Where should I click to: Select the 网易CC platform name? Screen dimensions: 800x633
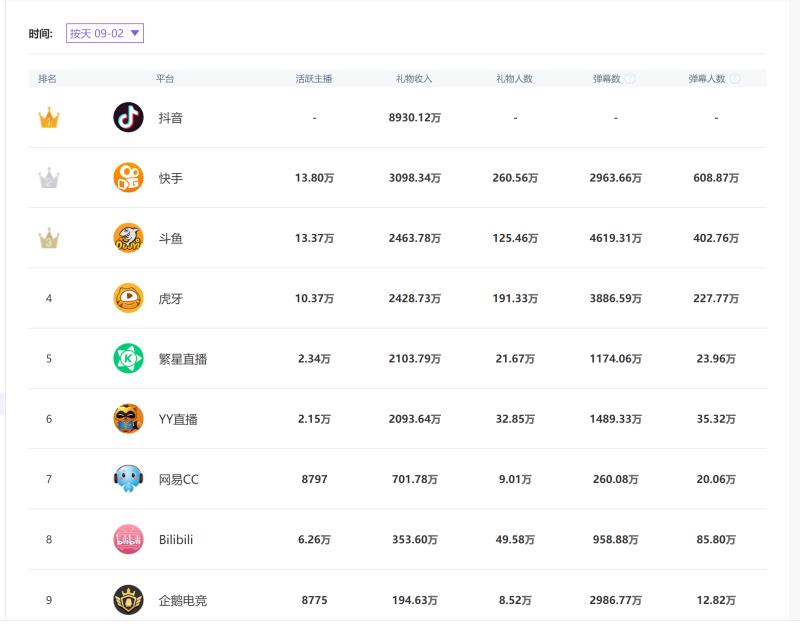click(x=179, y=479)
